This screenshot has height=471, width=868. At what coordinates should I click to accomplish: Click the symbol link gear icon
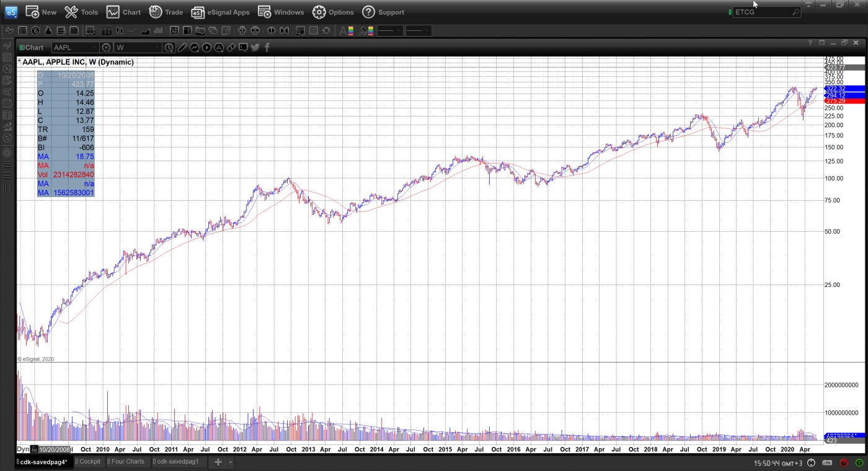coord(106,48)
